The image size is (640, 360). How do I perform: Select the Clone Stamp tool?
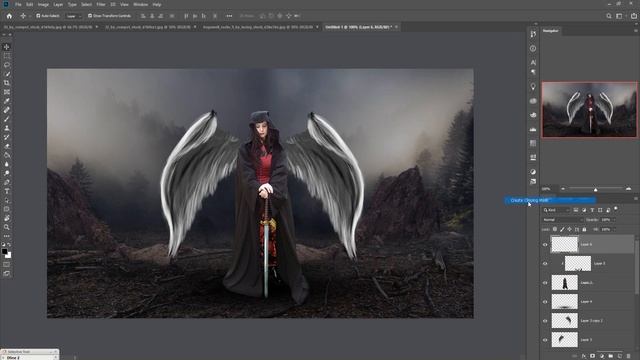coord(7,128)
